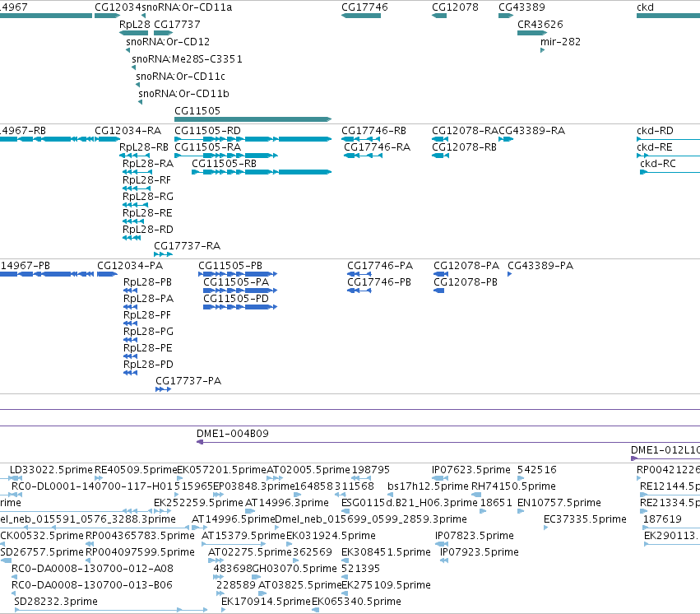Select the snoRNA:Or-CD12 label
700x614 pixels.
point(168,41)
